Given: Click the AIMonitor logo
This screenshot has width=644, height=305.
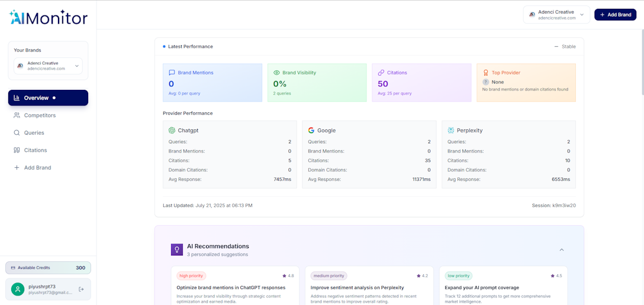Looking at the screenshot, I should pyautogui.click(x=48, y=17).
